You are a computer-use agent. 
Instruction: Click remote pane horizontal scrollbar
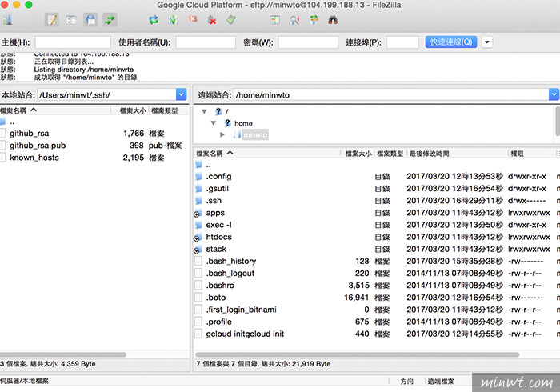357,354
